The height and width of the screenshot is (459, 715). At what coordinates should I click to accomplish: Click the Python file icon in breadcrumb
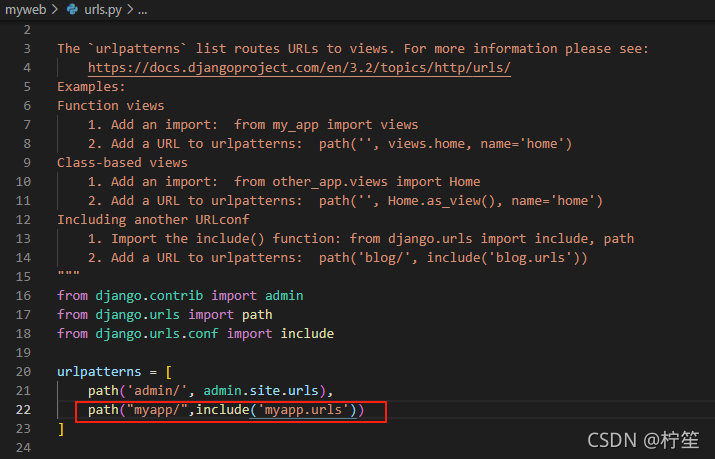(x=72, y=9)
